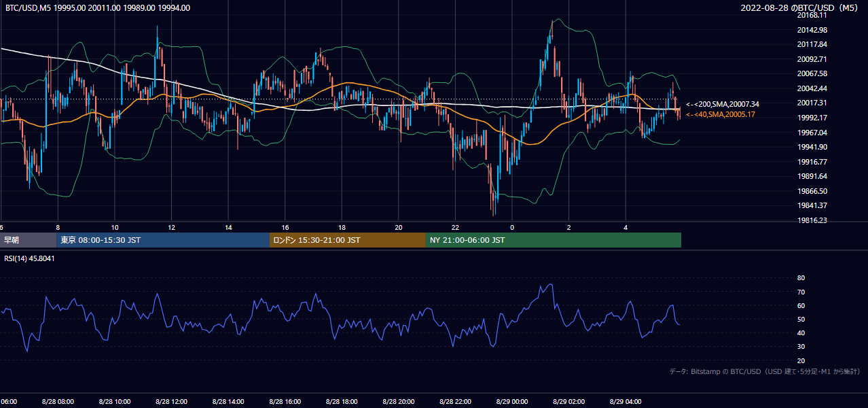Click RSI scale value 40
The image size is (868, 408).
click(x=801, y=333)
